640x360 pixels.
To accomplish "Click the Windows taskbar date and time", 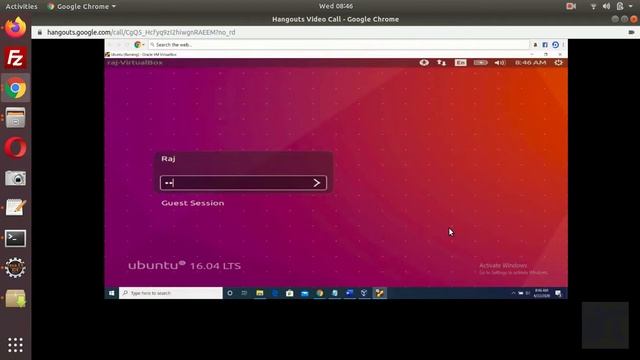I will [x=542, y=293].
